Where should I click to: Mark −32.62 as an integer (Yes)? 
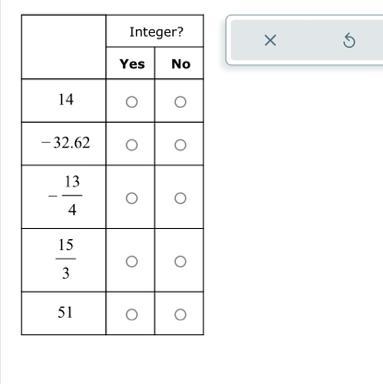[132, 145]
